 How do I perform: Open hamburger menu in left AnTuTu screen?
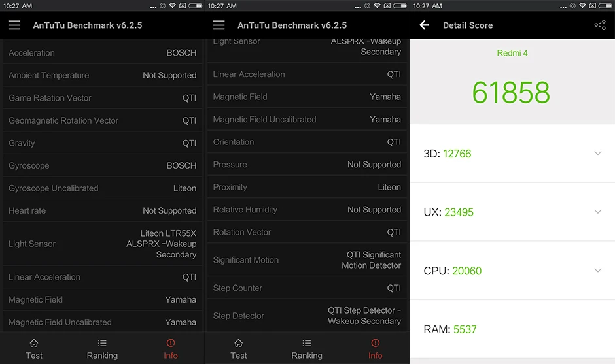click(x=14, y=25)
